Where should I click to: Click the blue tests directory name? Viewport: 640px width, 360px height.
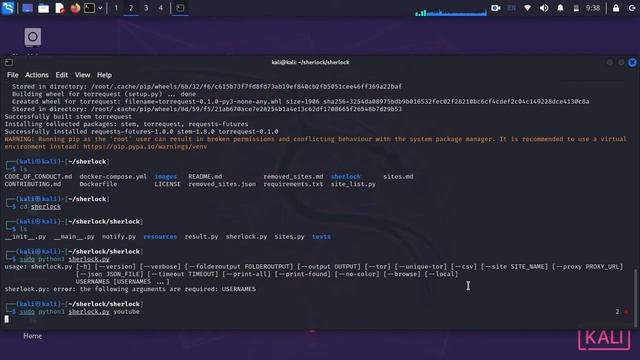point(321,237)
